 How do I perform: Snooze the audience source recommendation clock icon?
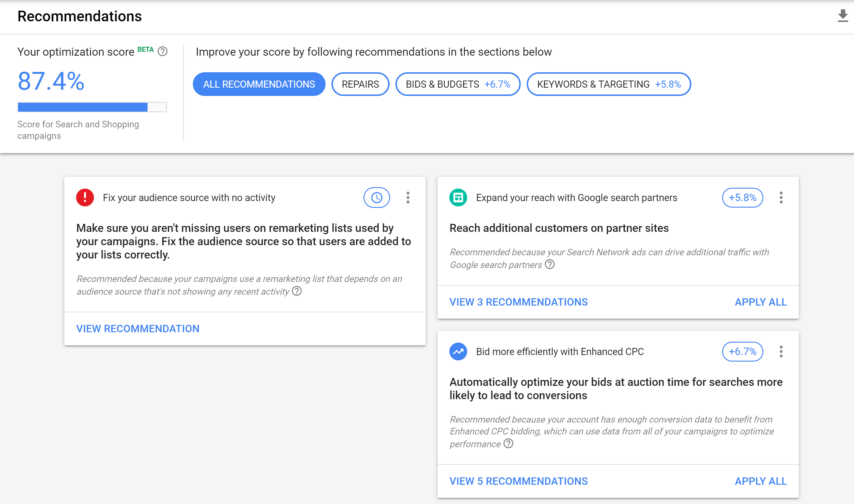[x=376, y=197]
